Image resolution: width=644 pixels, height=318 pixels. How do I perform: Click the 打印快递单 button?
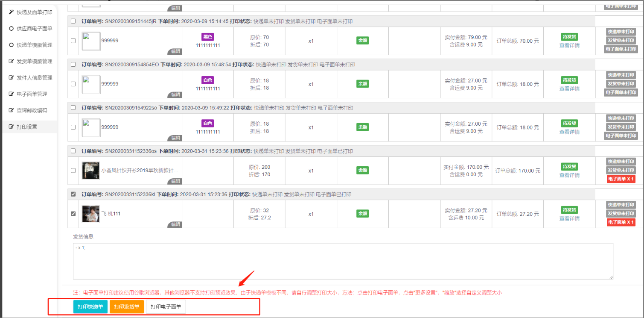coord(90,307)
